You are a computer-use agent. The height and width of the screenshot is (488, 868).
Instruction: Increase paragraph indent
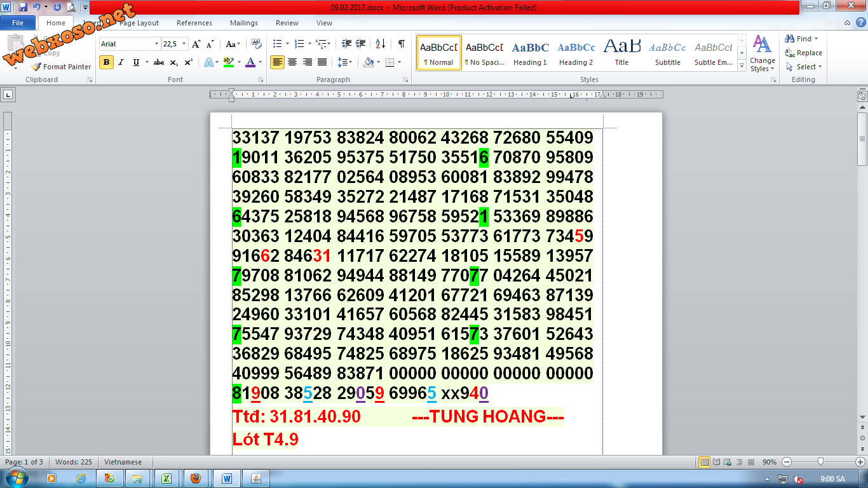click(362, 44)
